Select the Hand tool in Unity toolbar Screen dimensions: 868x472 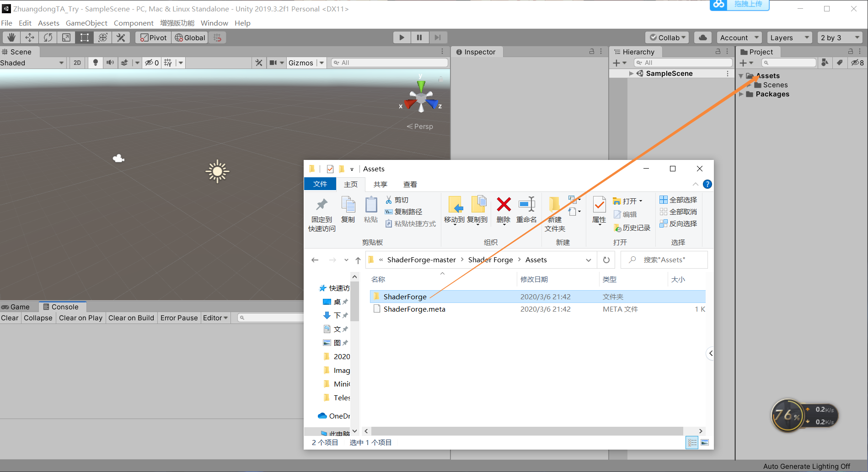[11, 37]
